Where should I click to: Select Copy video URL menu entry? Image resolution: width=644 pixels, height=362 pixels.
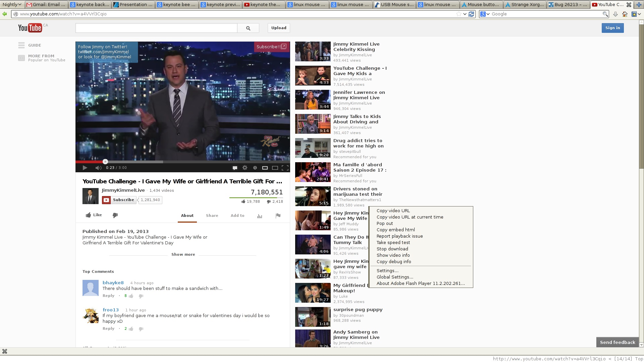(x=393, y=211)
